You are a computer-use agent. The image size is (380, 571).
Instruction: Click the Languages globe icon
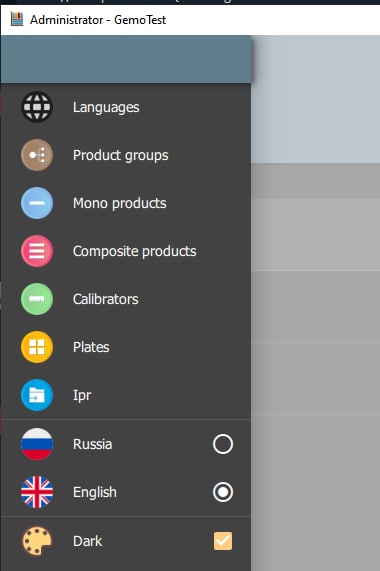[x=37, y=107]
